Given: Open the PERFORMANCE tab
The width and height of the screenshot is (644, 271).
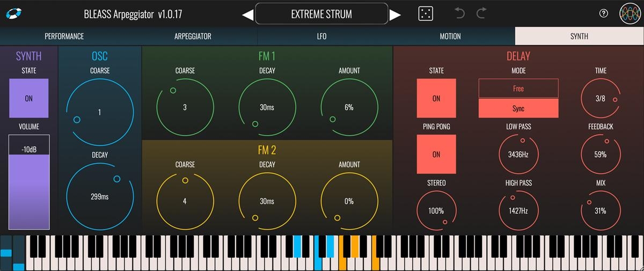Looking at the screenshot, I should point(64,36).
